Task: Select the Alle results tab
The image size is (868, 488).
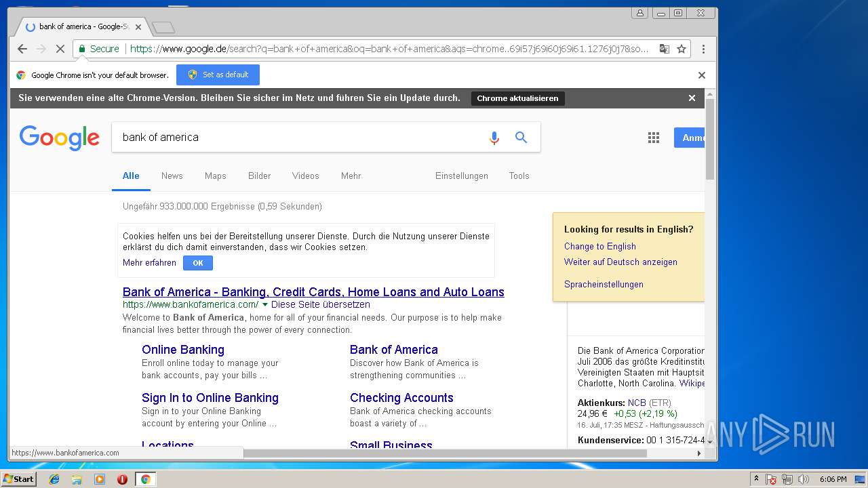Action: pyautogui.click(x=131, y=176)
